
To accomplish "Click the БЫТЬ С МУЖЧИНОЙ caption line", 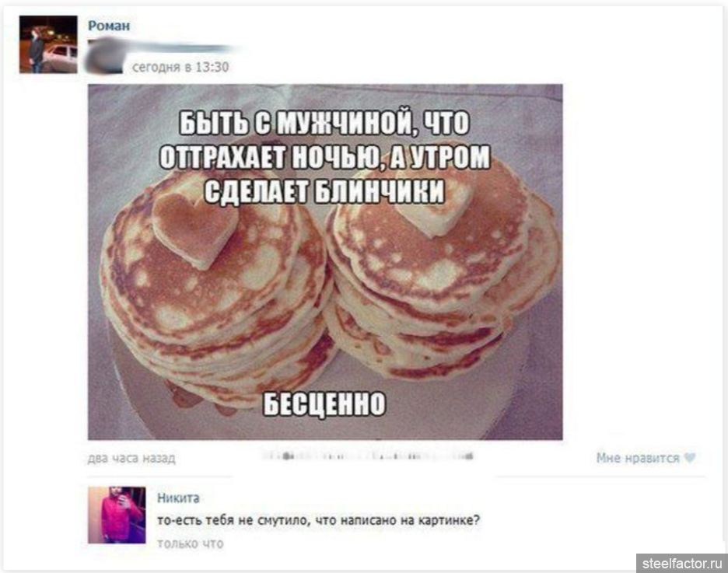I will (x=324, y=123).
